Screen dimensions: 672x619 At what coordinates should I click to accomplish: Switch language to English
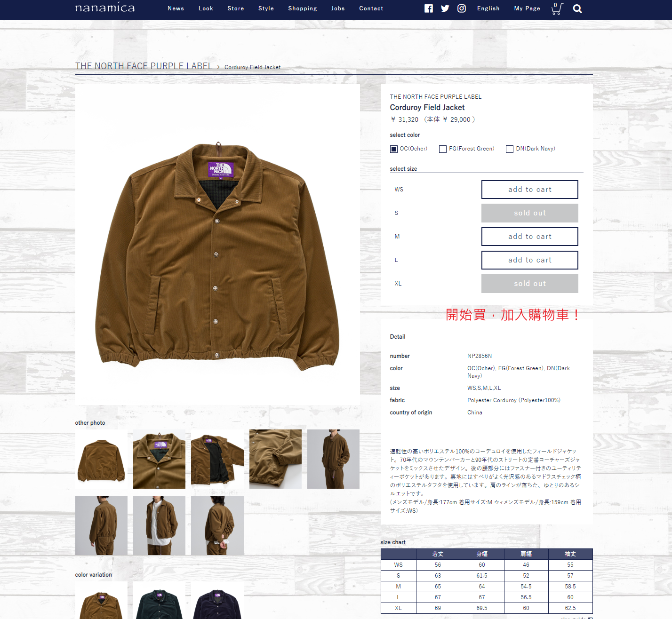(x=488, y=8)
